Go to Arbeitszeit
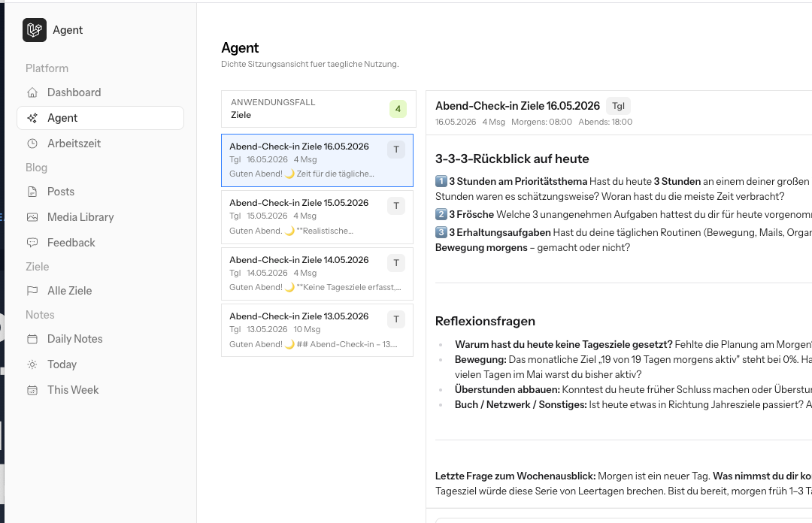The height and width of the screenshot is (523, 812). coord(101,144)
